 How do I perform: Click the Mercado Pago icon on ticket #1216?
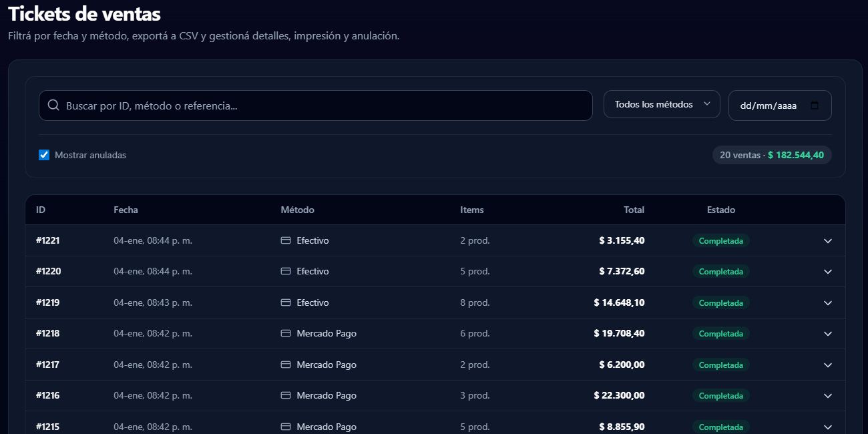pyautogui.click(x=285, y=395)
